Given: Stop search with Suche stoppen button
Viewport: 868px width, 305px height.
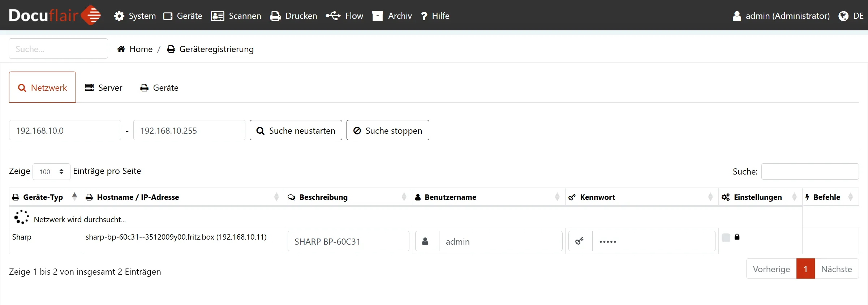Looking at the screenshot, I should (x=388, y=130).
